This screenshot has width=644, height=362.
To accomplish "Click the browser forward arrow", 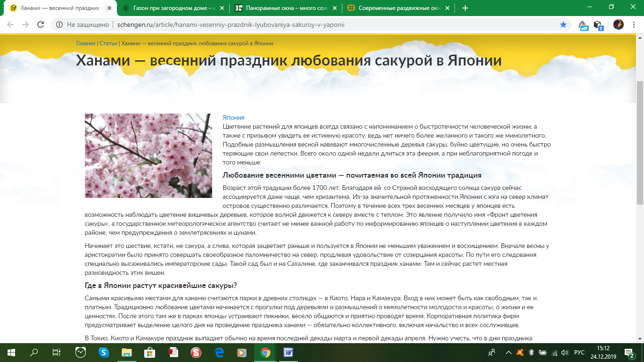I will 25,25.
